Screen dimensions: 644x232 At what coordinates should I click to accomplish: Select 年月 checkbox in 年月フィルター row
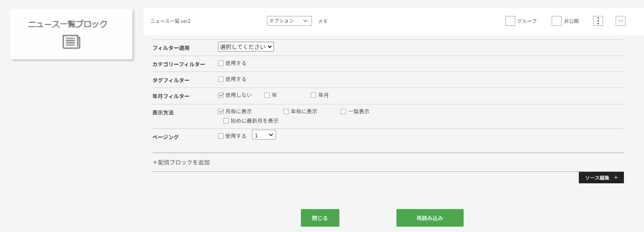[x=313, y=95]
